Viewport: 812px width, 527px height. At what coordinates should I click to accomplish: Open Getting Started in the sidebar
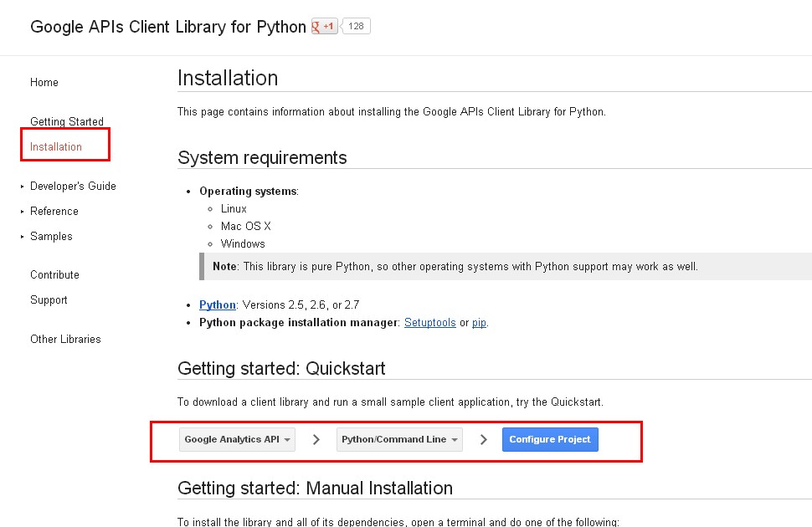tap(67, 121)
